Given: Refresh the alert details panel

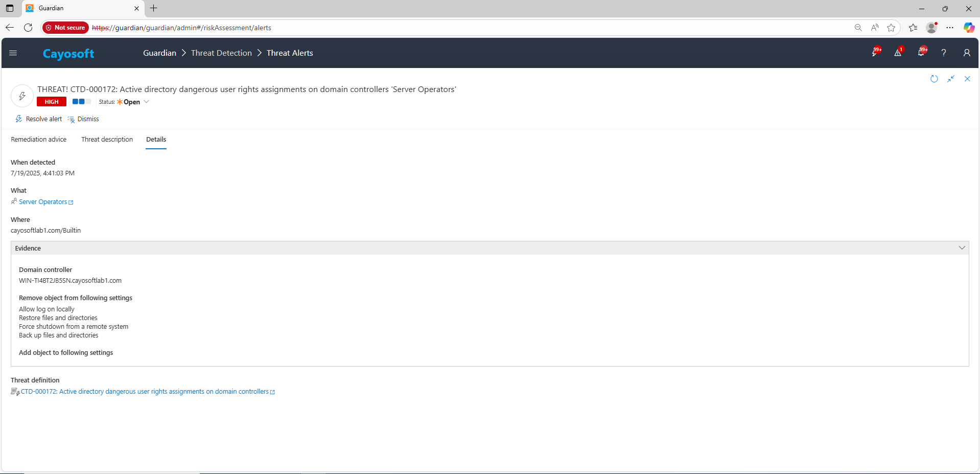Looking at the screenshot, I should coord(934,79).
